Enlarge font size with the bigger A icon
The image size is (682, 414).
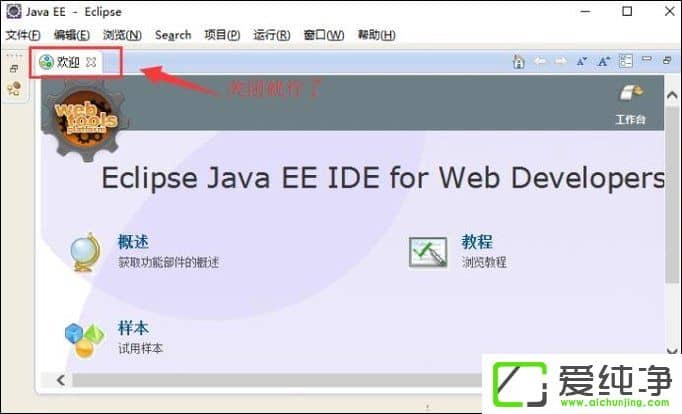tap(603, 61)
